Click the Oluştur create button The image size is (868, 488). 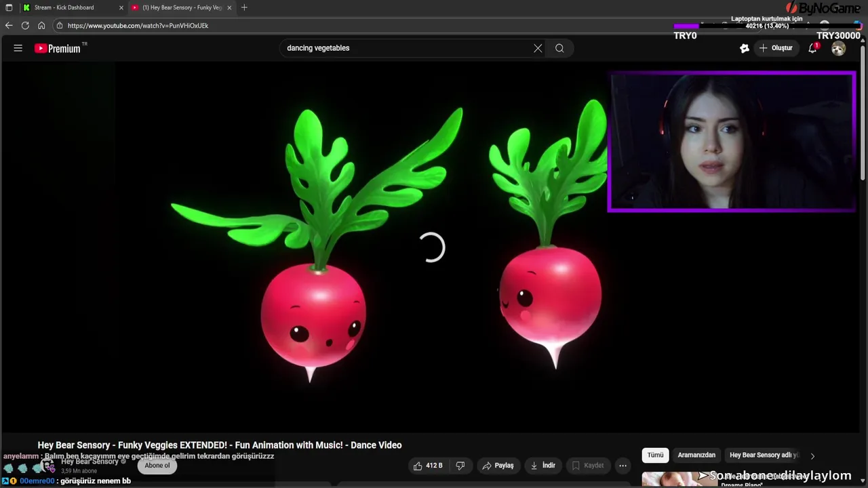776,48
